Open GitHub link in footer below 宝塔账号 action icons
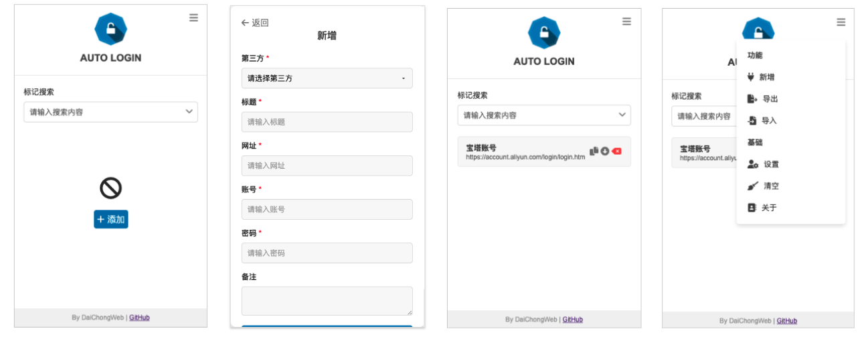Viewport: 868px width, 337px height. (x=573, y=320)
